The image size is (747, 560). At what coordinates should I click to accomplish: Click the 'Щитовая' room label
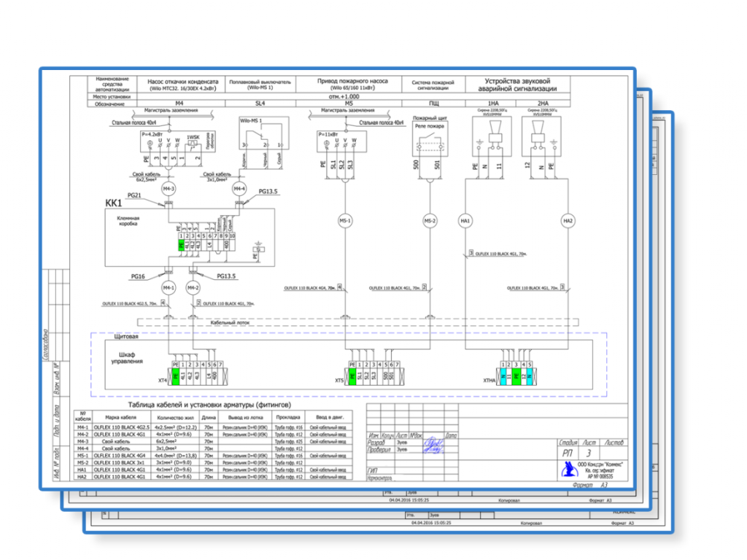click(126, 336)
